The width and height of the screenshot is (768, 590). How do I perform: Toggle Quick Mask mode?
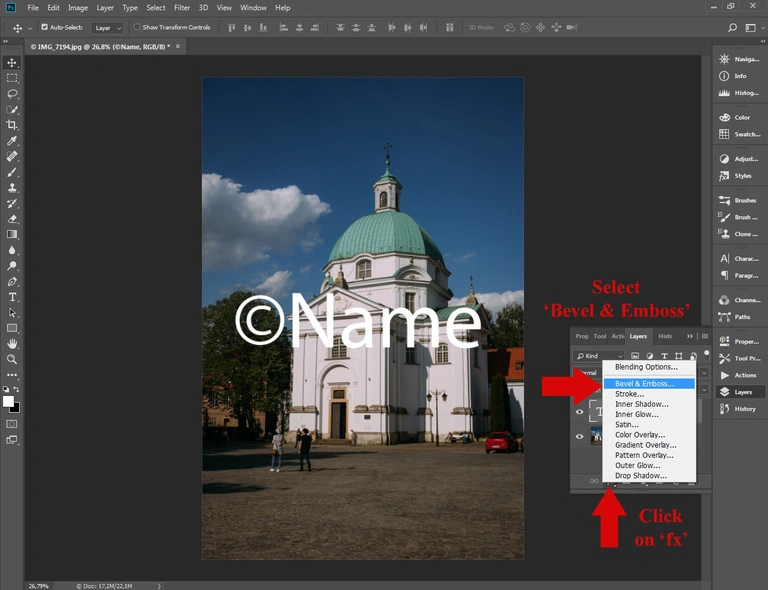[x=12, y=424]
